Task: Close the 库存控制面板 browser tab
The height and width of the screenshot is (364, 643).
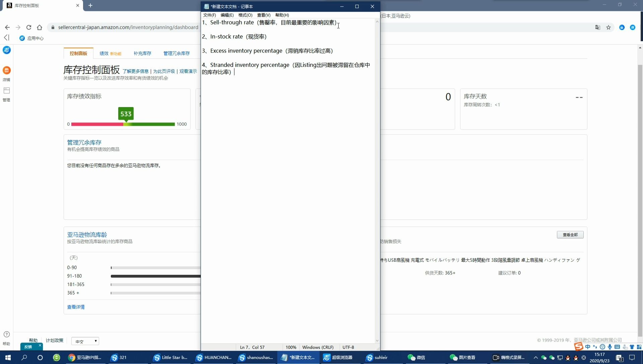Action: [78, 5]
